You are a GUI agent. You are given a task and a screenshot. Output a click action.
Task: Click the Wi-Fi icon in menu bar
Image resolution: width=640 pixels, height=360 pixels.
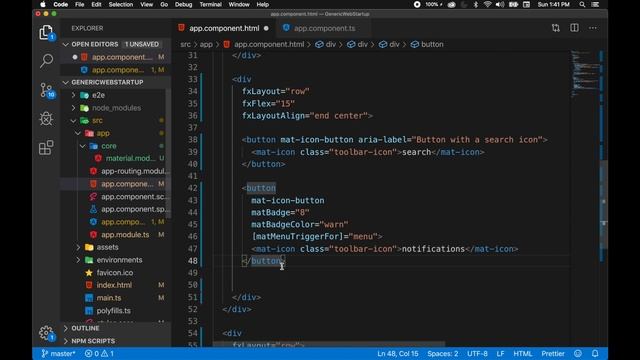coord(487,4)
